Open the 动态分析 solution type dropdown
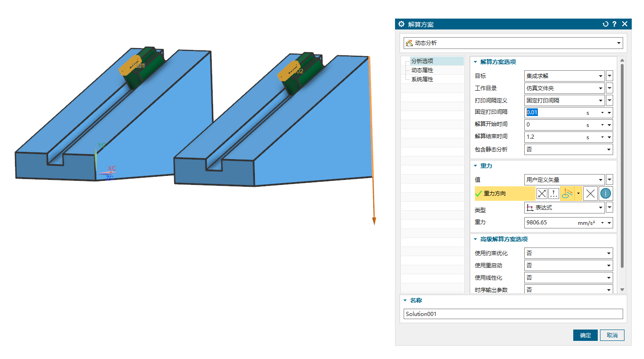 pos(619,43)
